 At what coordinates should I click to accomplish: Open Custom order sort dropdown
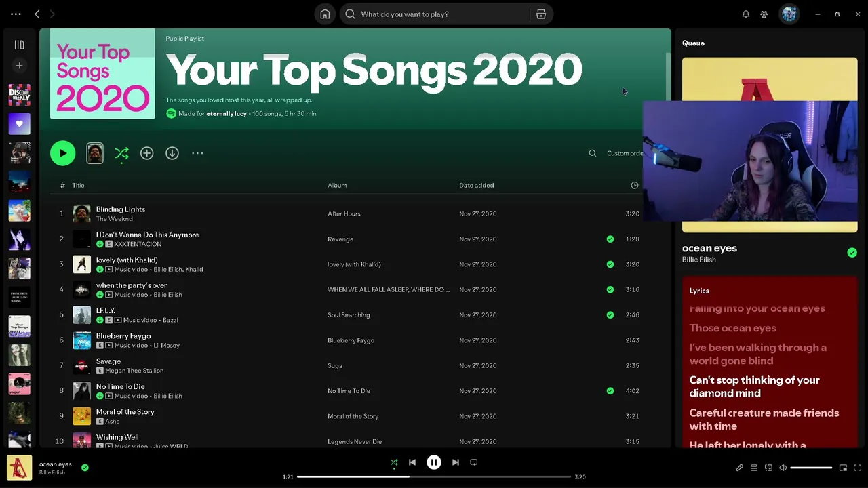[625, 153]
